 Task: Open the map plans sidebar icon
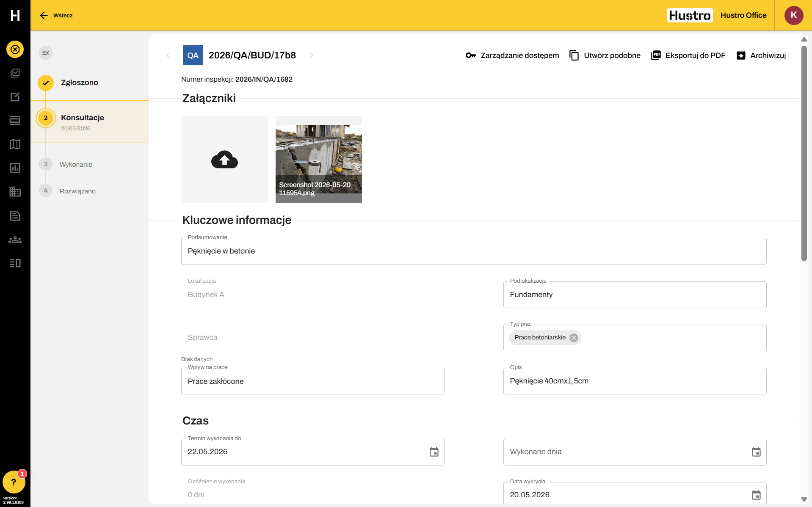pyautogui.click(x=15, y=144)
